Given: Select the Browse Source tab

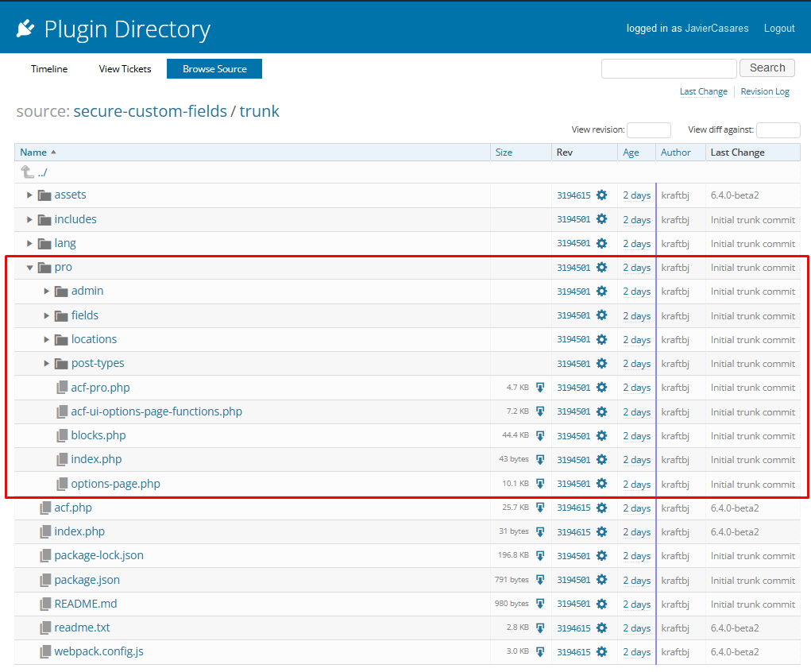Looking at the screenshot, I should coord(214,69).
